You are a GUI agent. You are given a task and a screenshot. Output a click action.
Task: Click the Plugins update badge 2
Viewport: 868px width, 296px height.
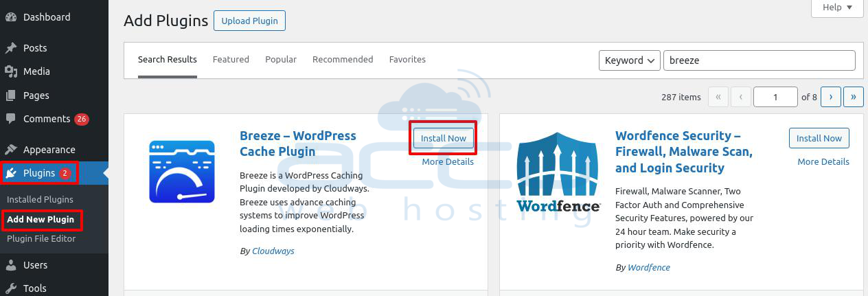click(x=65, y=173)
